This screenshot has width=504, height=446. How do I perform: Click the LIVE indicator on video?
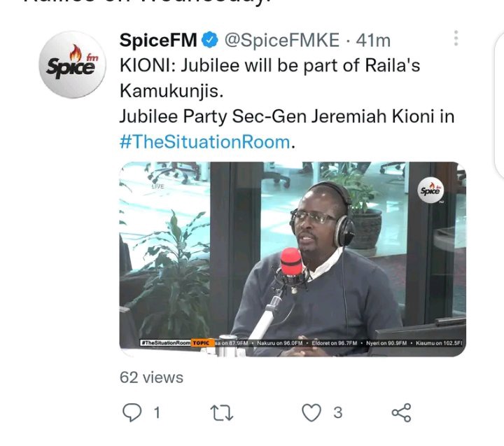click(157, 186)
